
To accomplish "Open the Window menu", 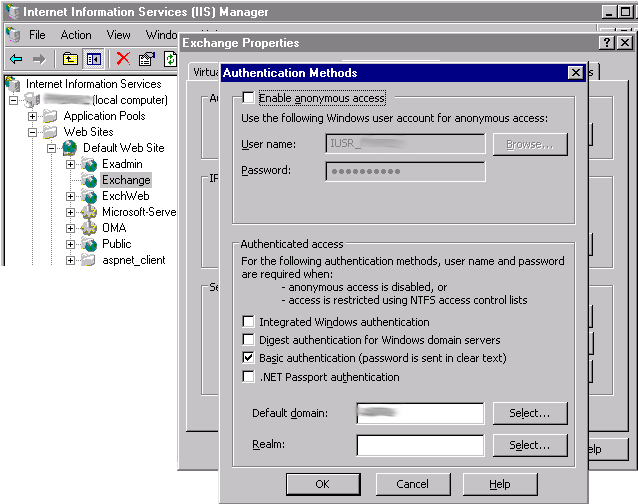I will tap(162, 35).
